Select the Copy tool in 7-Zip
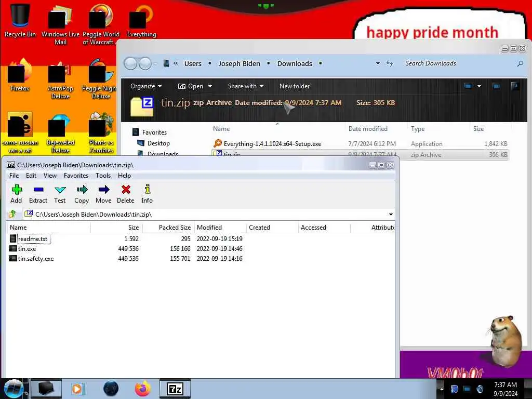The width and height of the screenshot is (532, 399). pyautogui.click(x=82, y=194)
